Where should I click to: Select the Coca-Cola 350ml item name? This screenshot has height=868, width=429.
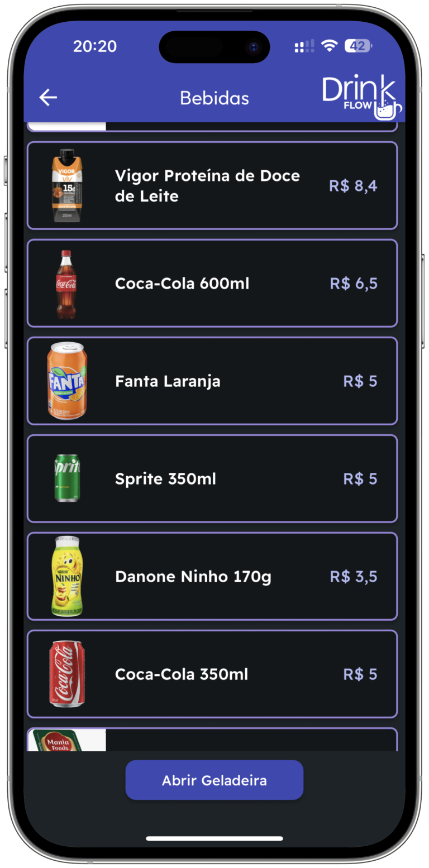point(182,674)
